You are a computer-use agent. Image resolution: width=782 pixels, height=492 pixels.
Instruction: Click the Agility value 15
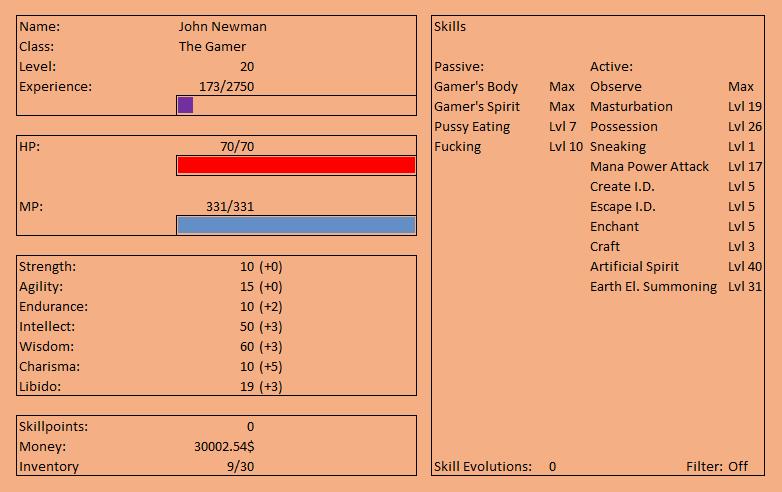coord(247,287)
